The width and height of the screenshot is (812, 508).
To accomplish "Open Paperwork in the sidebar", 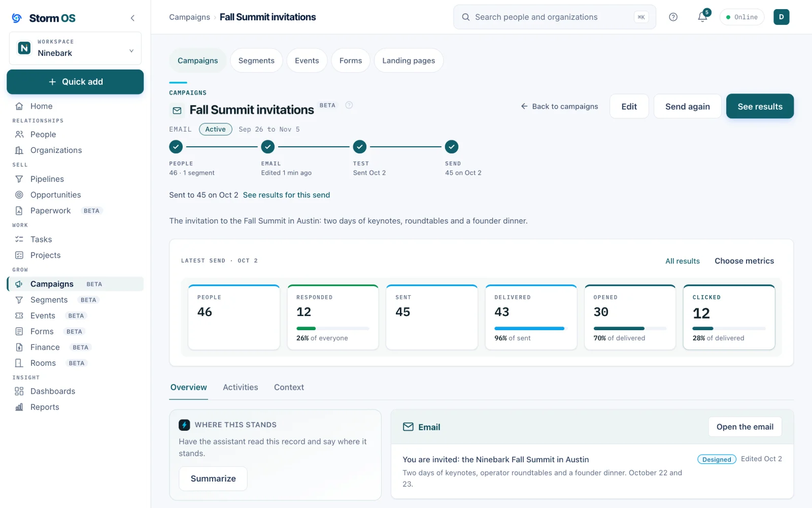I will [75, 211].
